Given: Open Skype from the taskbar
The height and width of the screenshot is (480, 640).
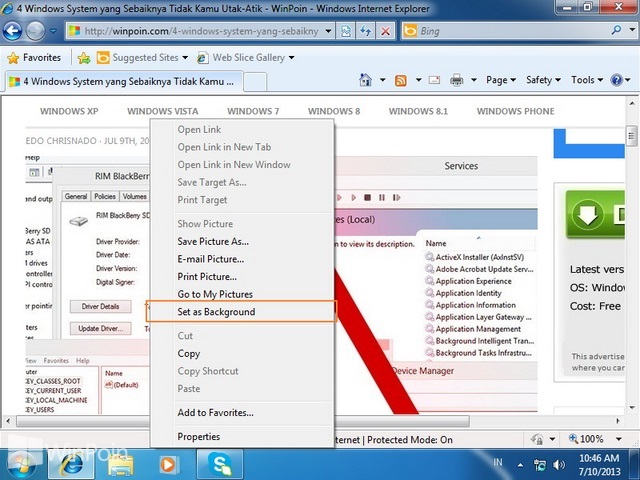Looking at the screenshot, I should [220, 464].
